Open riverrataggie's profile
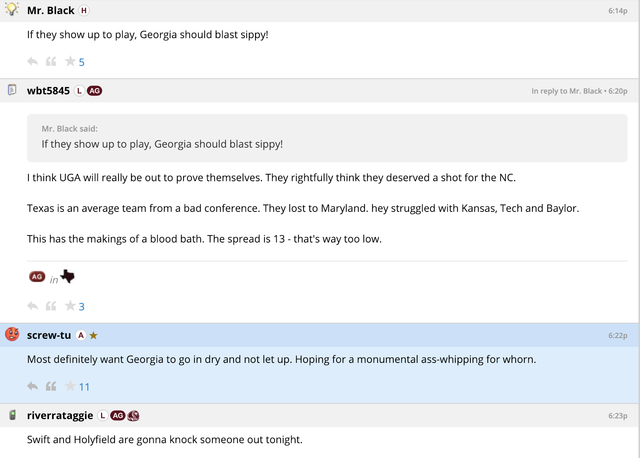The height and width of the screenshot is (458, 640). (x=60, y=415)
